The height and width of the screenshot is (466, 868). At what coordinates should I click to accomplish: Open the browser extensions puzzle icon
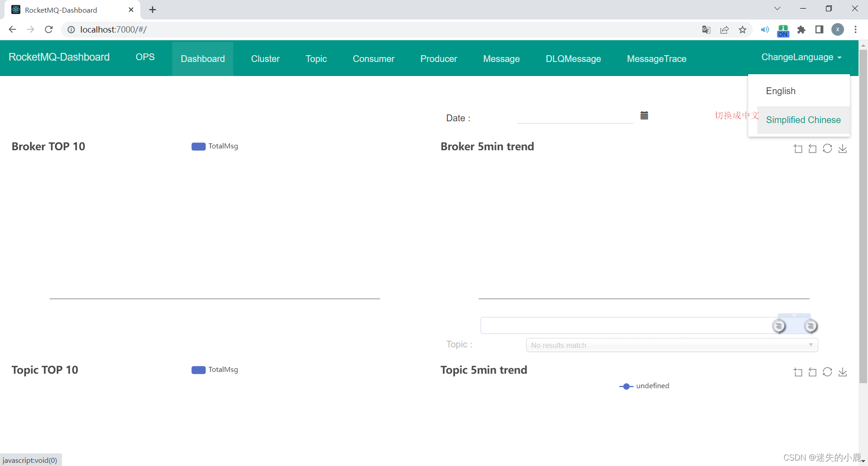pyautogui.click(x=801, y=30)
